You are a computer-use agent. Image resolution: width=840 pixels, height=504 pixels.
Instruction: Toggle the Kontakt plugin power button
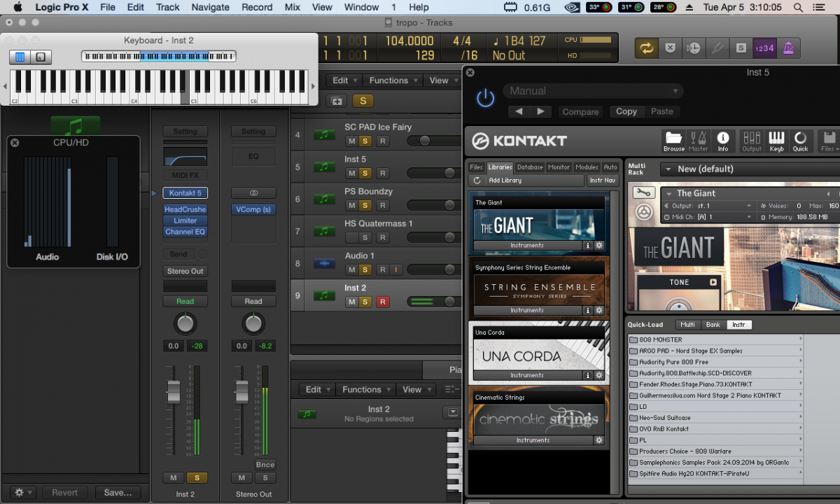485,99
